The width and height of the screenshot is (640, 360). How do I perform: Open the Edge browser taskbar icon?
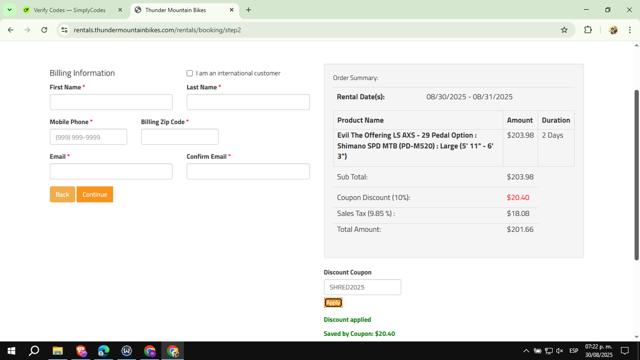[x=104, y=351]
